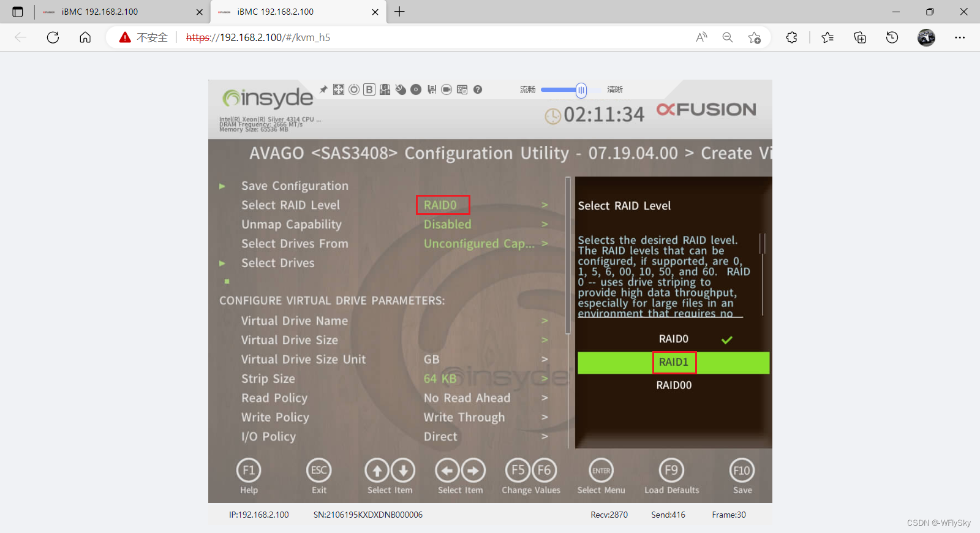Select the Write Policy label
Screen dimensions: 980x533
[x=275, y=417]
